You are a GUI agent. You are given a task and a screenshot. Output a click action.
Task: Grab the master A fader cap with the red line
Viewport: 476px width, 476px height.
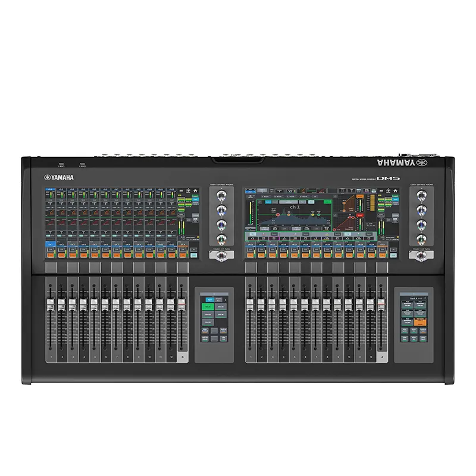pos(381,305)
